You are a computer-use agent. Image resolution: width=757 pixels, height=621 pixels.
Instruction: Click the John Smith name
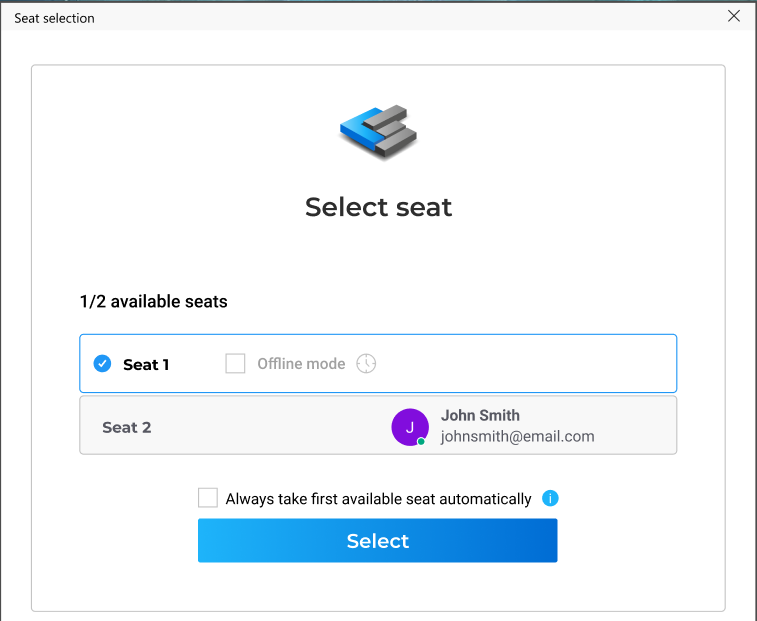pos(480,415)
